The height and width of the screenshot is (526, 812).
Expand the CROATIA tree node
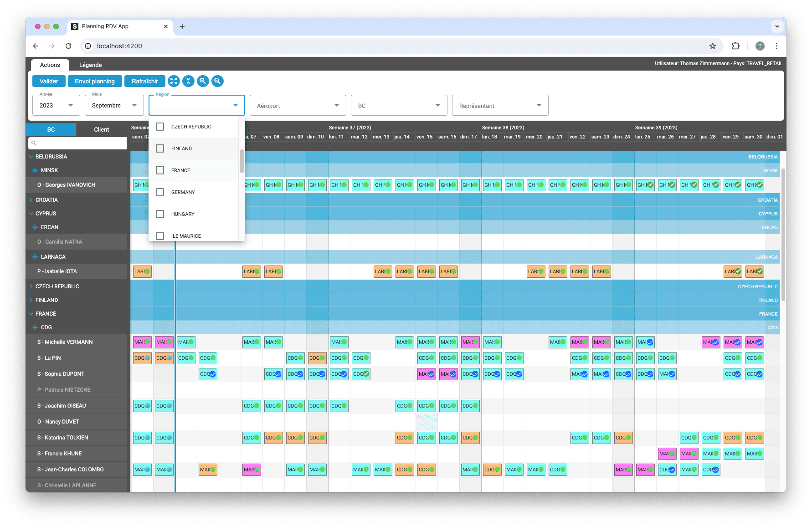coord(30,199)
